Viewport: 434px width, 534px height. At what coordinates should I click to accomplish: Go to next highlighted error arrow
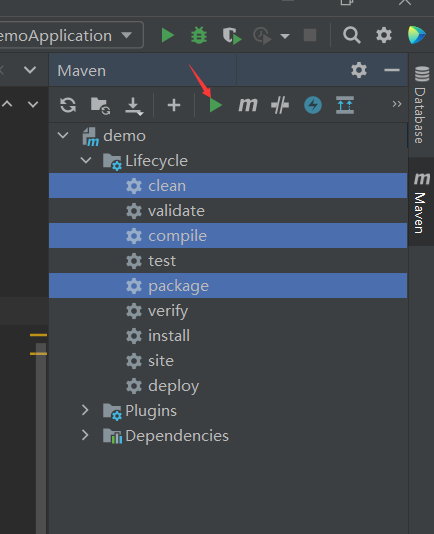coord(33,104)
